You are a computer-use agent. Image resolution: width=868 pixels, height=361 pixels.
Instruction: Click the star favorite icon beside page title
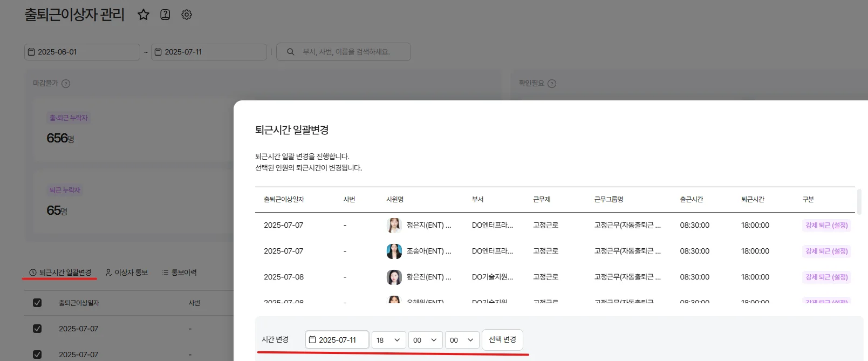(143, 15)
